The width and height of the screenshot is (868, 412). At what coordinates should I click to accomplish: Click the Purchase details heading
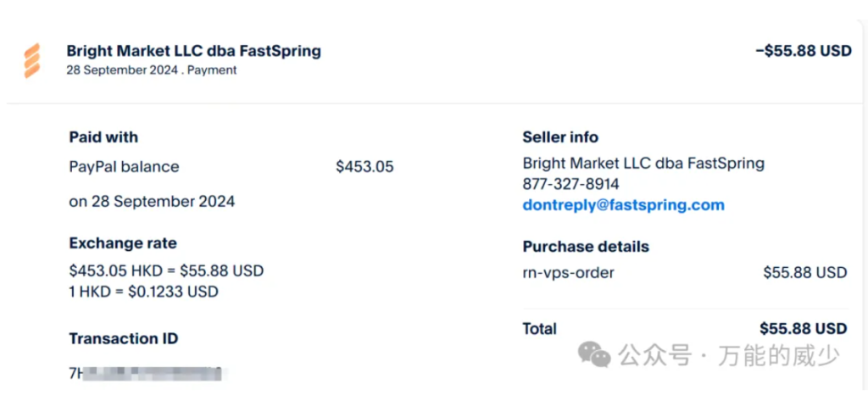[x=586, y=247]
